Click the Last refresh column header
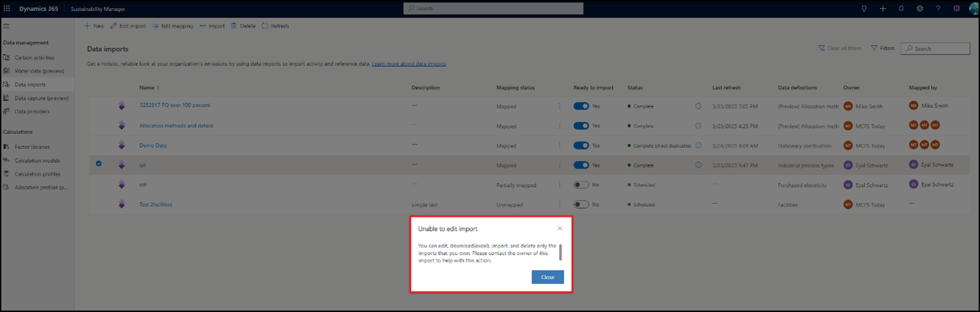 pyautogui.click(x=726, y=88)
